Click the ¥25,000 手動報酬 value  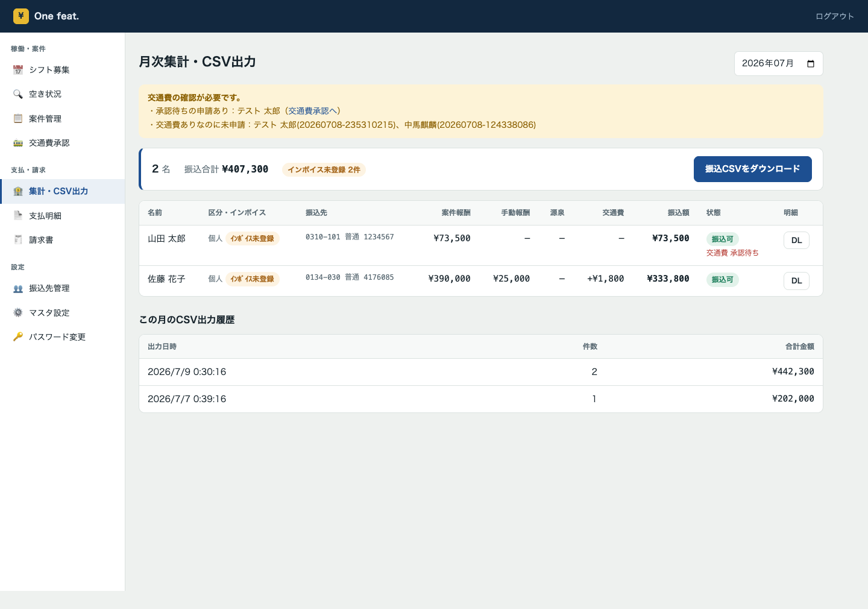[511, 279]
